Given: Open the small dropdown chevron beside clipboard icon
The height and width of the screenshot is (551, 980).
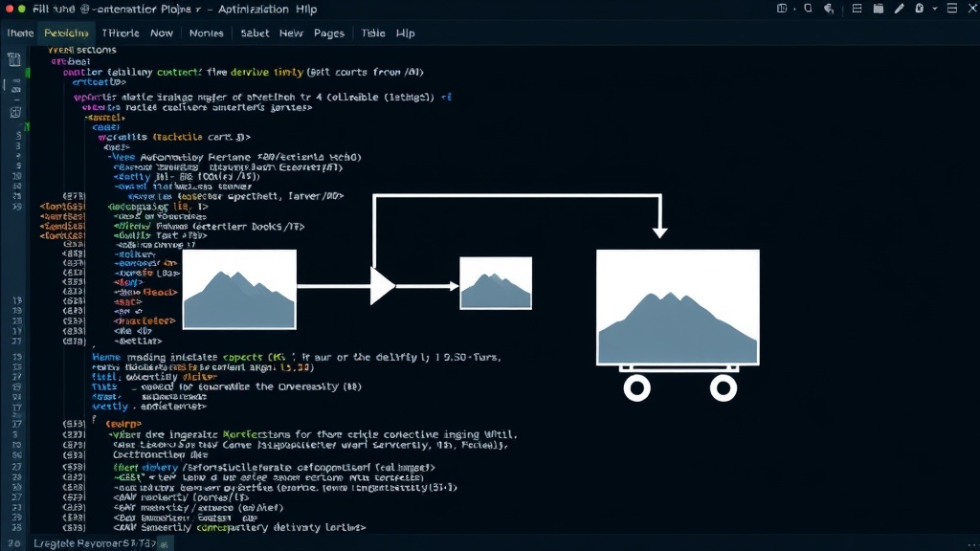Looking at the screenshot, I should click(935, 9).
